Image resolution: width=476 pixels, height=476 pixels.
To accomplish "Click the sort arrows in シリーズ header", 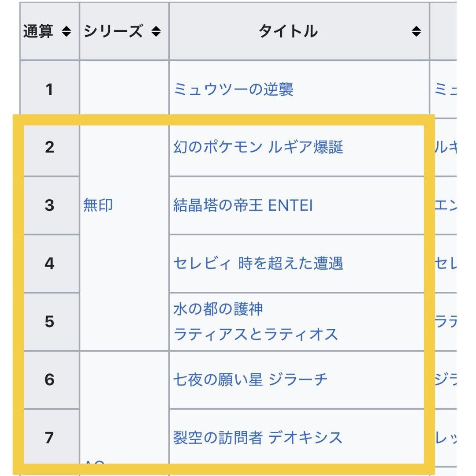I will 156,32.
